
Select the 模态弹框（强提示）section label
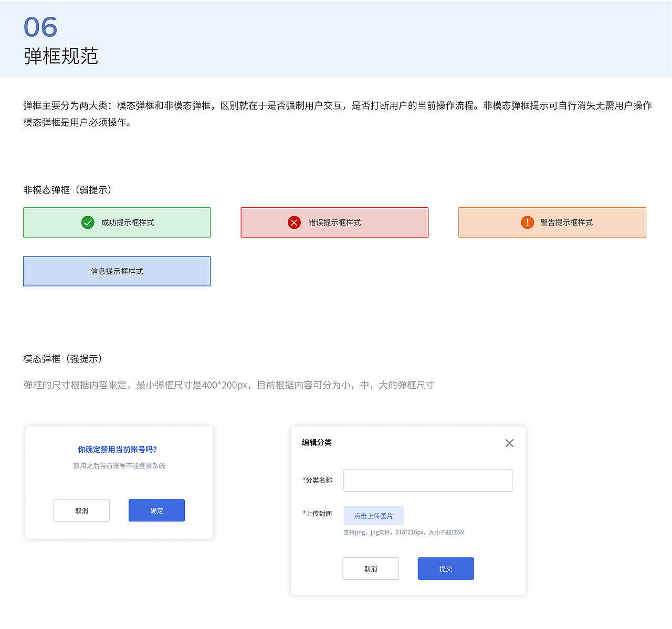click(62, 359)
